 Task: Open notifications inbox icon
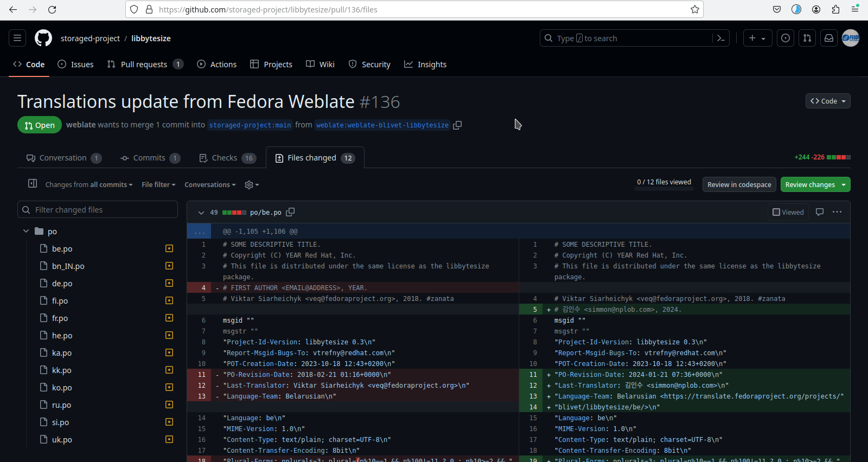[829, 39]
